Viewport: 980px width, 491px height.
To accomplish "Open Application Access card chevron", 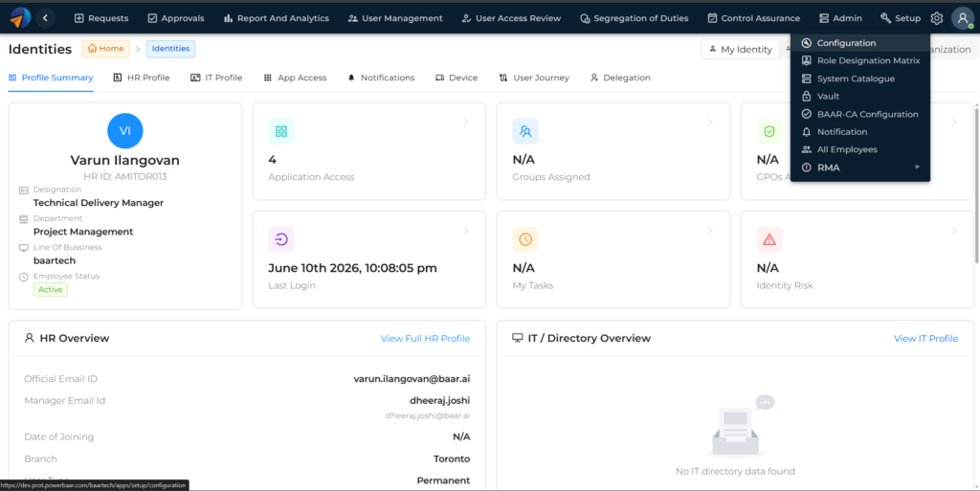I will 466,123.
